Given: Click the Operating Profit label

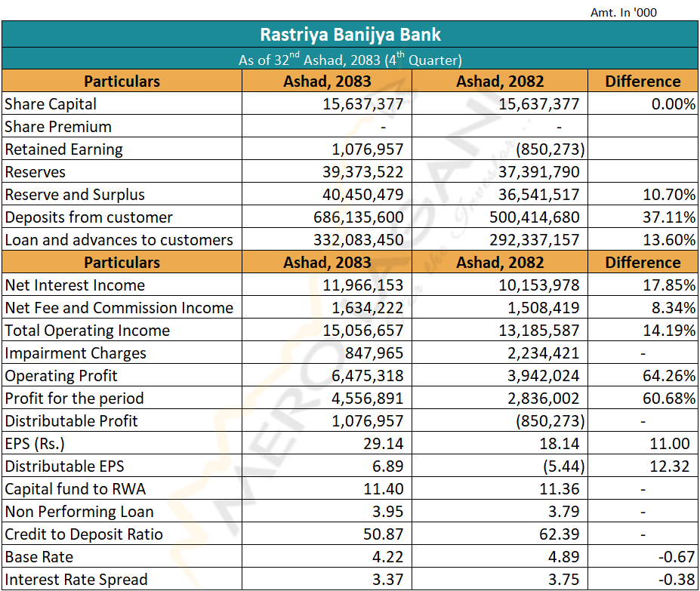Looking at the screenshot, I should click(x=60, y=376).
